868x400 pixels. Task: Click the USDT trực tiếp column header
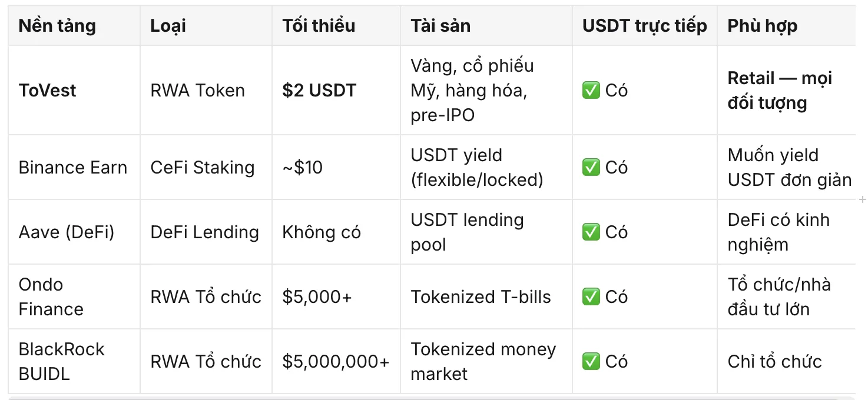coord(645,26)
